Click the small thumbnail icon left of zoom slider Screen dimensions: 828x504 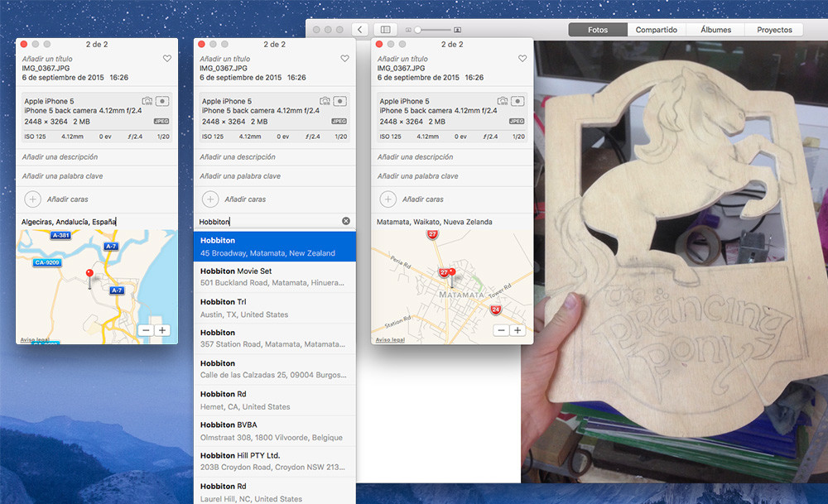407,30
